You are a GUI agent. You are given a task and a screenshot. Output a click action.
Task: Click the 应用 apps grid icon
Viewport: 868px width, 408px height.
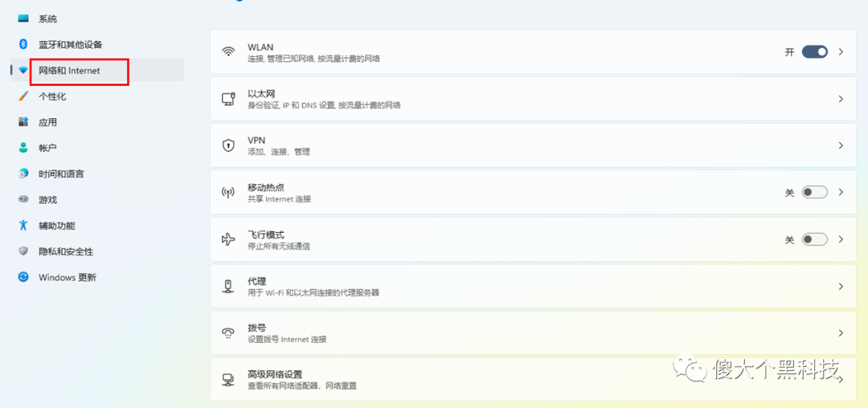[23, 121]
